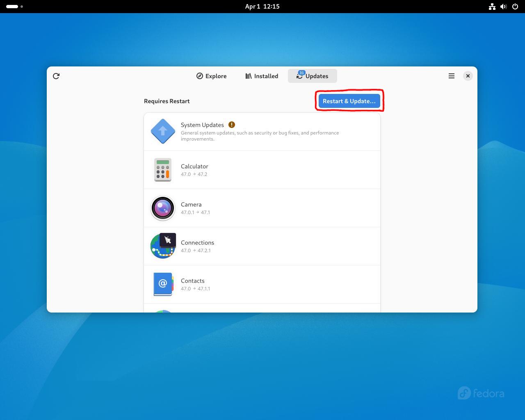Image resolution: width=525 pixels, height=420 pixels.
Task: Select the System Updates title text
Action: click(x=202, y=125)
